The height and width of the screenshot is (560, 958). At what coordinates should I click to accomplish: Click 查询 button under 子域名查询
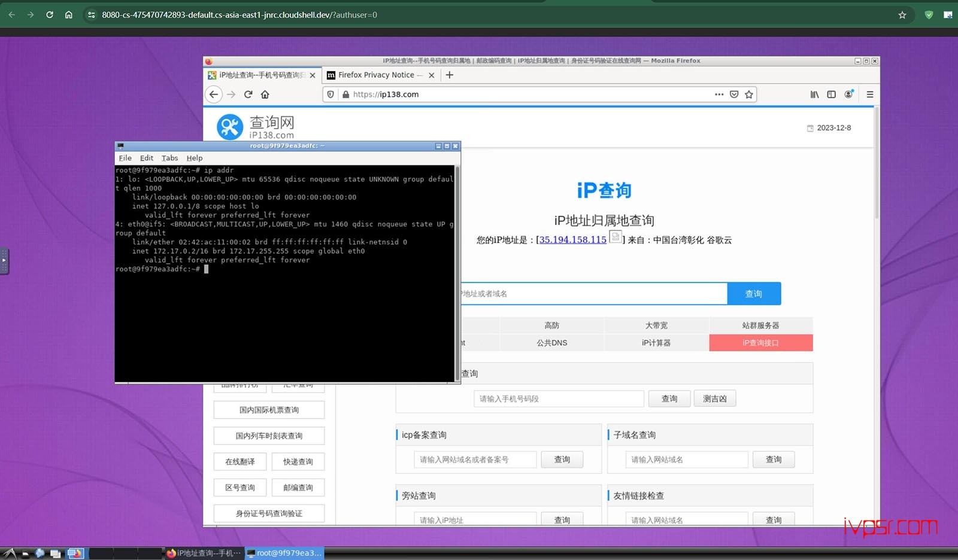click(774, 459)
